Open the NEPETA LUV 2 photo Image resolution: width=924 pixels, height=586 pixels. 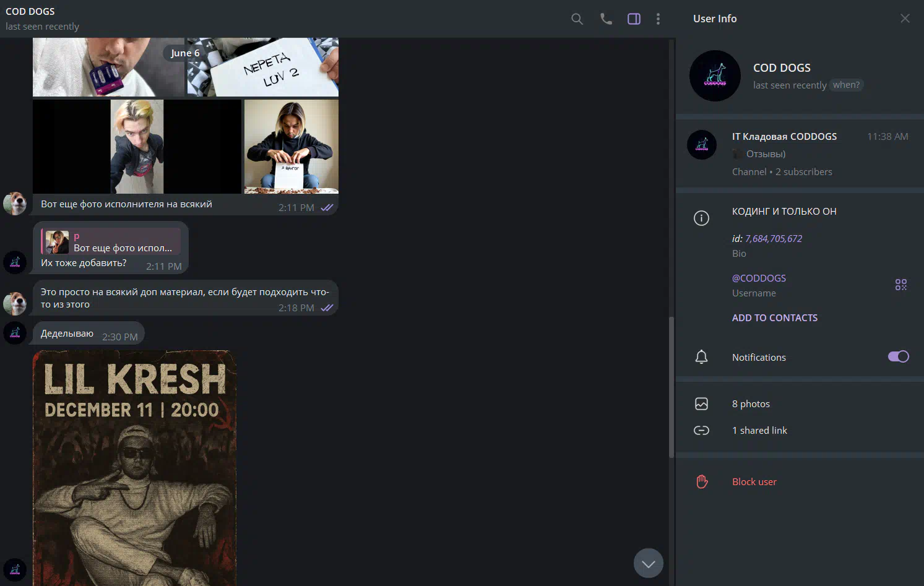click(x=263, y=67)
